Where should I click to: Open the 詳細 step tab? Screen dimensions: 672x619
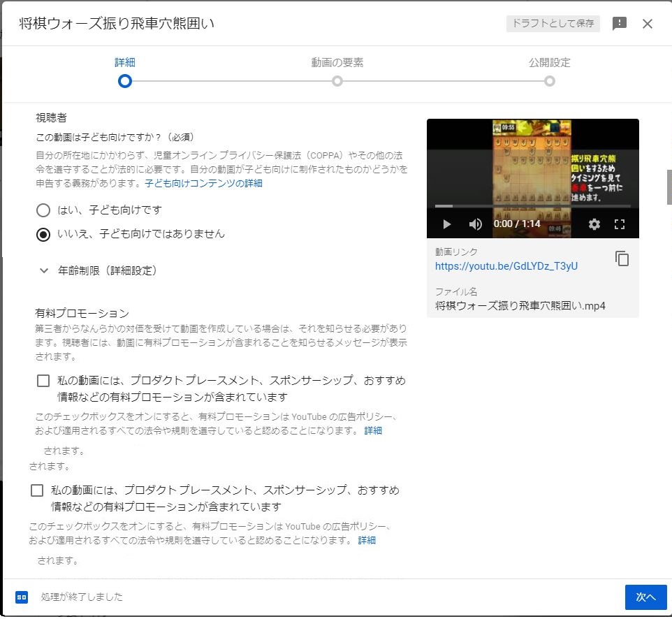point(125,63)
